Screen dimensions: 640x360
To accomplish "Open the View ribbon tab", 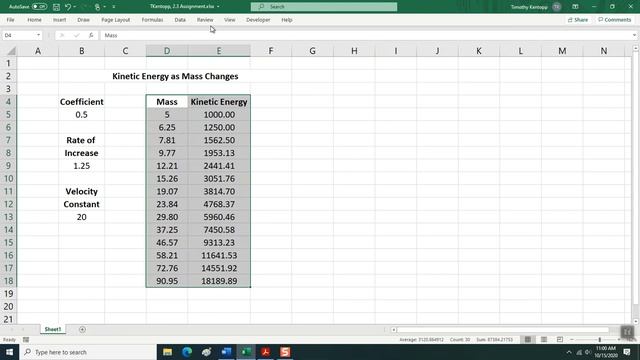I will 229,20.
